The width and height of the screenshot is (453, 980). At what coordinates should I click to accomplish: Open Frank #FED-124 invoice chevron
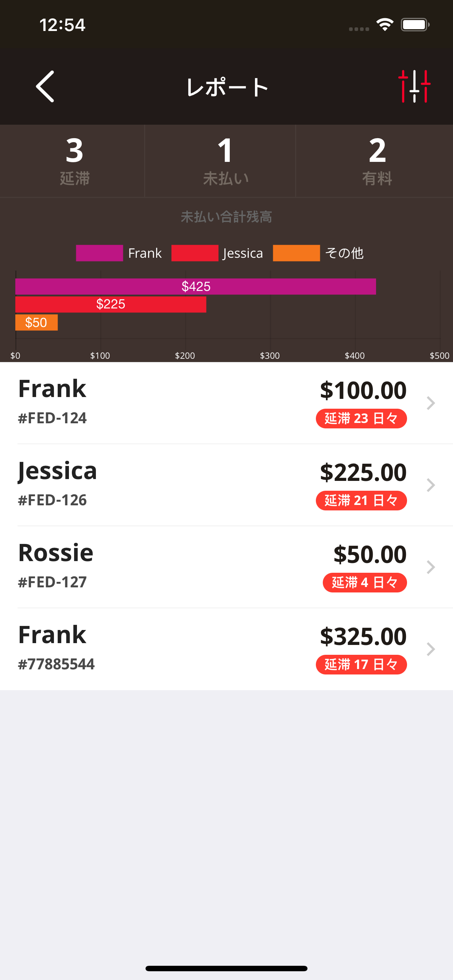[x=430, y=403]
